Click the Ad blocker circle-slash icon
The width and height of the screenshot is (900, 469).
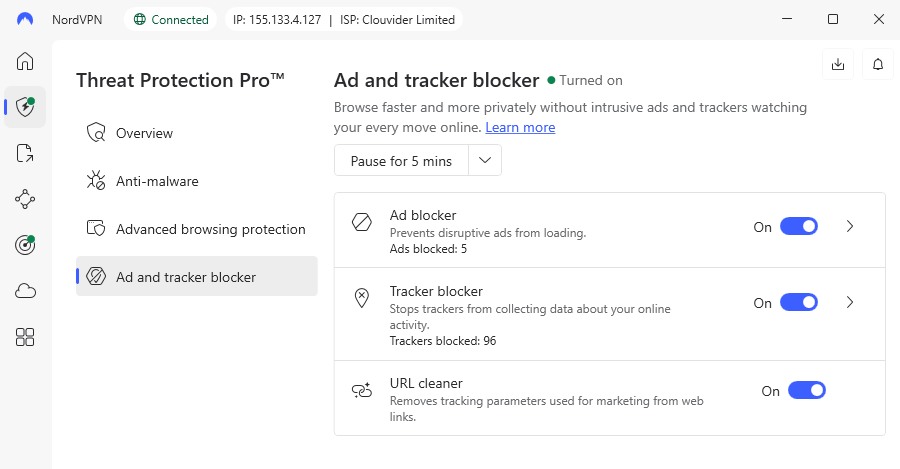coord(362,222)
